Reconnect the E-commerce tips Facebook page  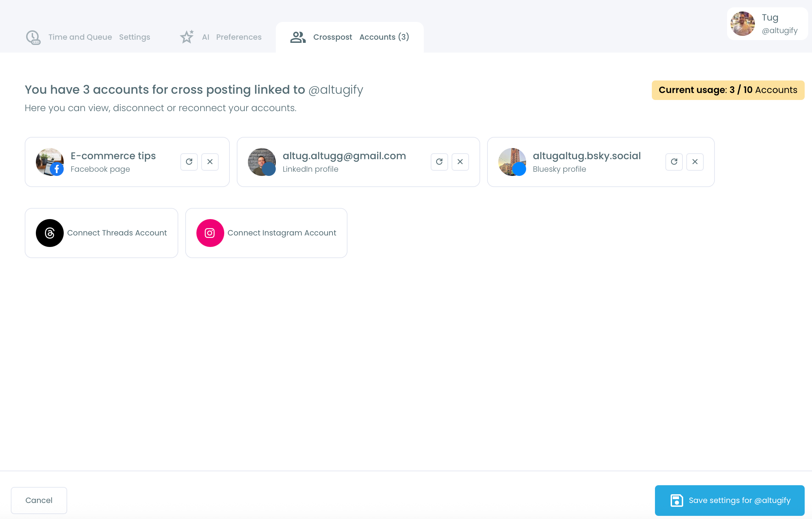(189, 162)
